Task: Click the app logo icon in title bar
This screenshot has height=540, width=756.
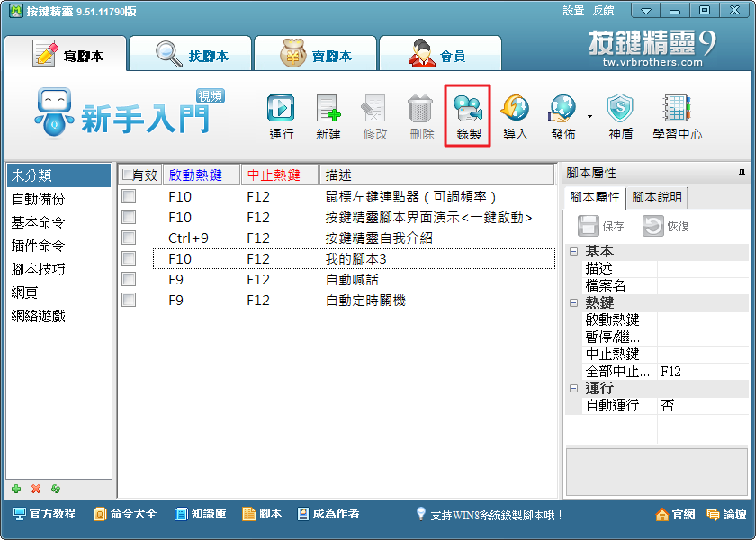Action: click(15, 11)
